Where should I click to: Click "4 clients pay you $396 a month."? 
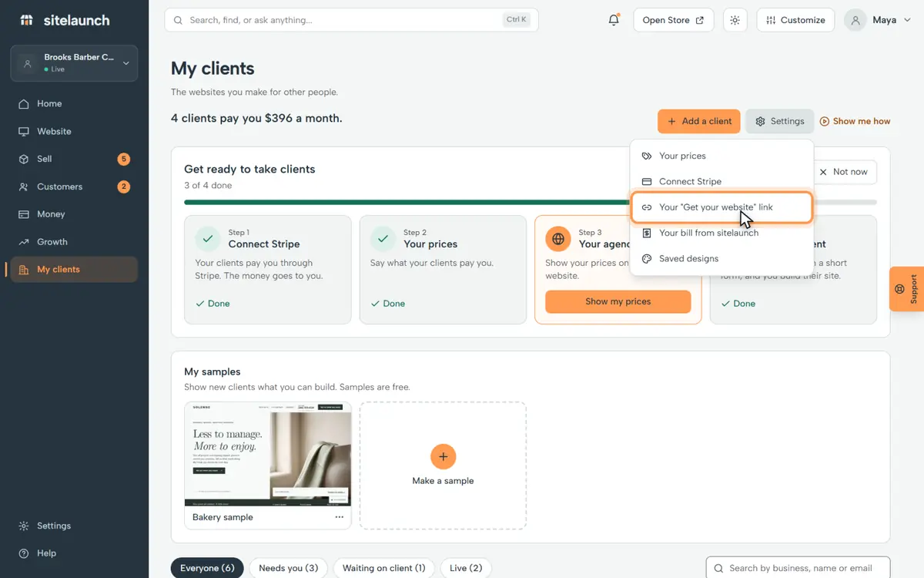256,119
